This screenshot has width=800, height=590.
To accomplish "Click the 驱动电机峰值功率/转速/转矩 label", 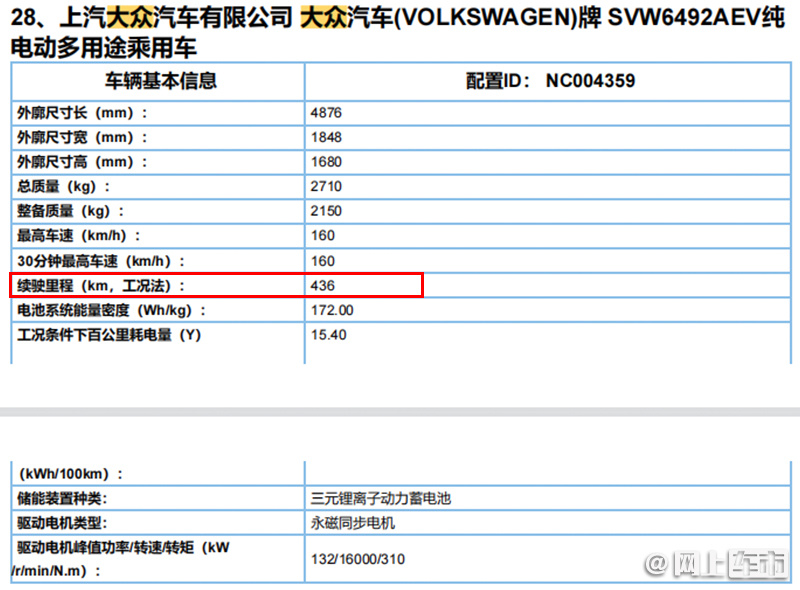I will (120, 559).
